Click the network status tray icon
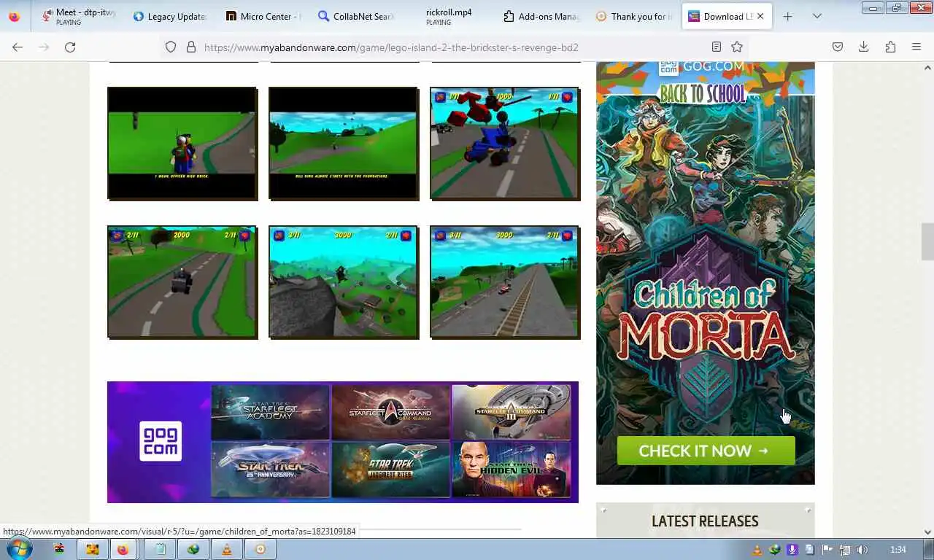934x560 pixels. 844,550
